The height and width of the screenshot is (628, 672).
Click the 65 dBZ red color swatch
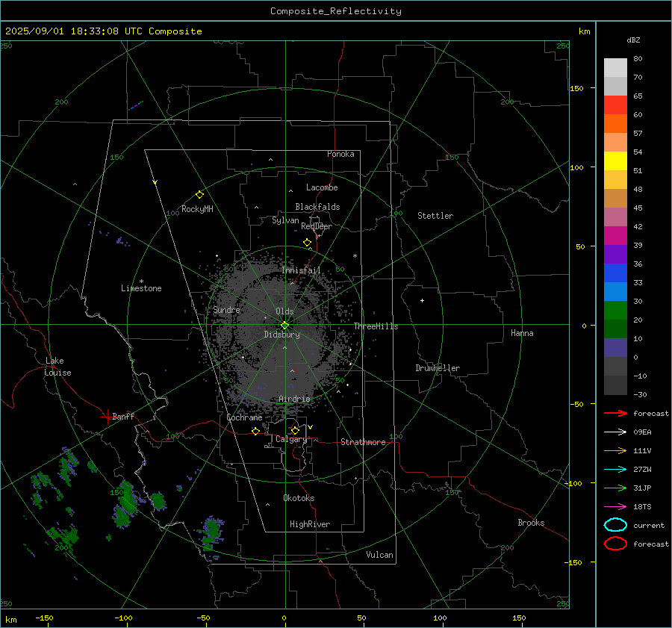[x=615, y=105]
